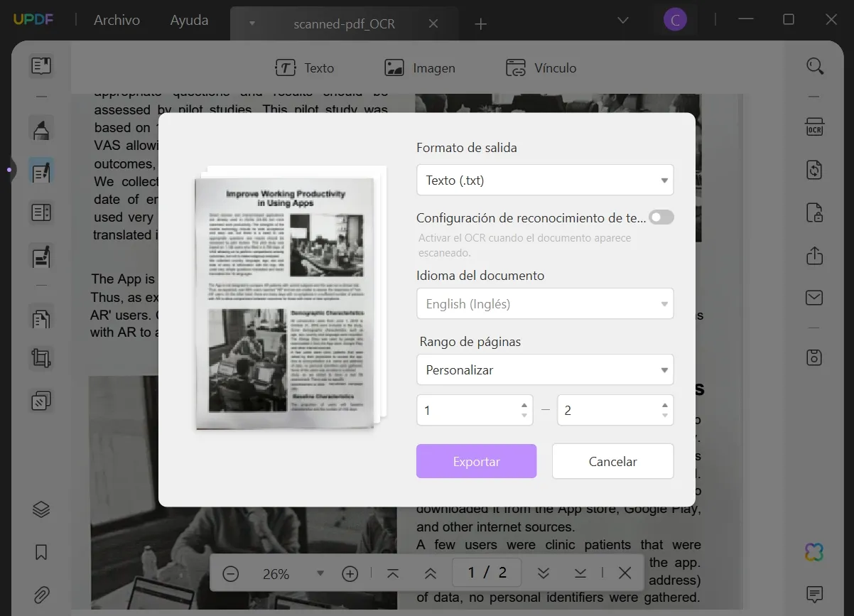The image size is (854, 616).
Task: Go to previous page arrow icon
Action: pos(430,573)
